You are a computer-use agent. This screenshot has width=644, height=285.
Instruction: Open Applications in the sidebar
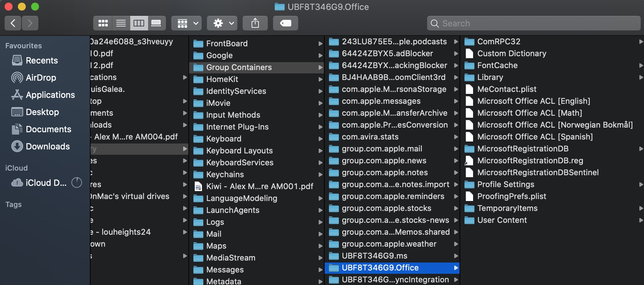50,95
